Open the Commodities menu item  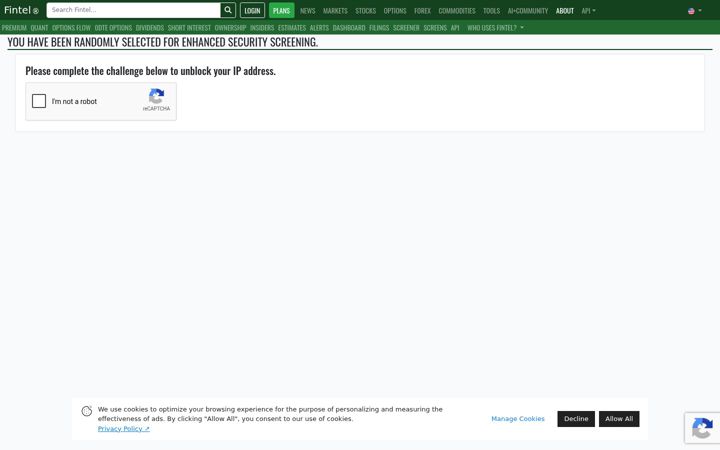457,11
